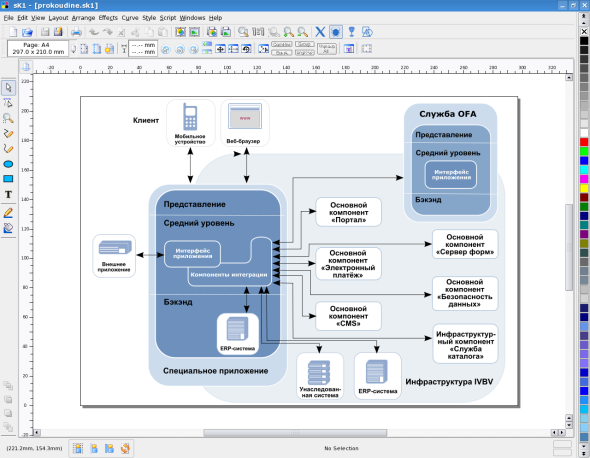
Task: Click the no-color X palette swatch
Action: [584, 32]
